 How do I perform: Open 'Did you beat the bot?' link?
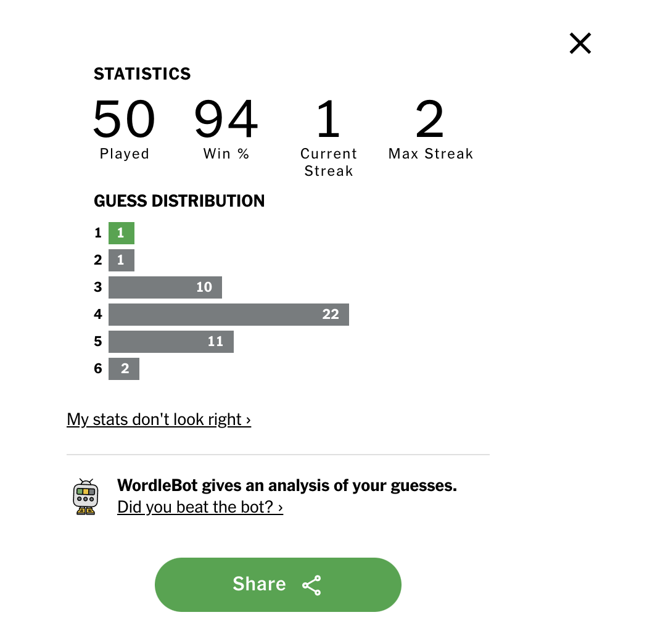200,507
